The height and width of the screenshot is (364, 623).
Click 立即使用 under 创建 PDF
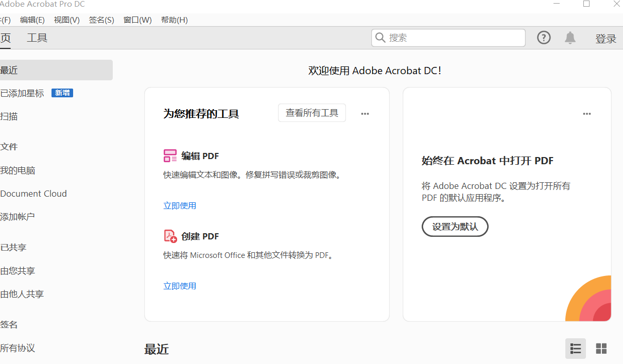(x=180, y=286)
